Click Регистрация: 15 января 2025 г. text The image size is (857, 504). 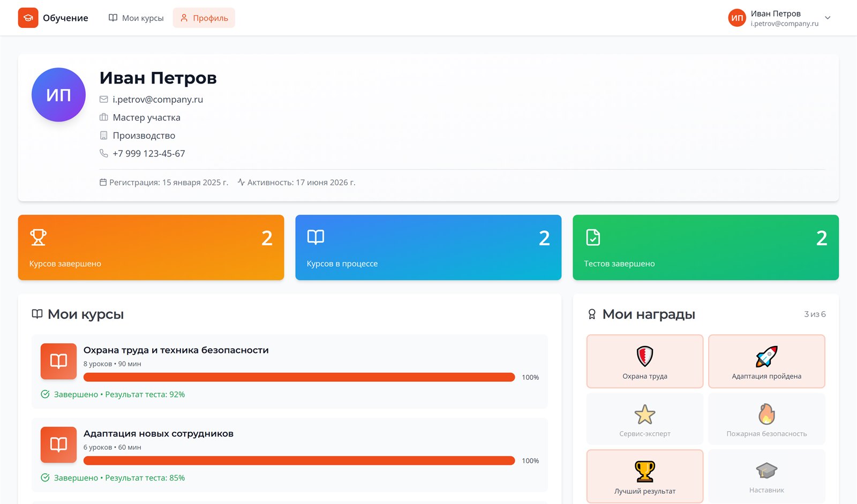(x=169, y=182)
